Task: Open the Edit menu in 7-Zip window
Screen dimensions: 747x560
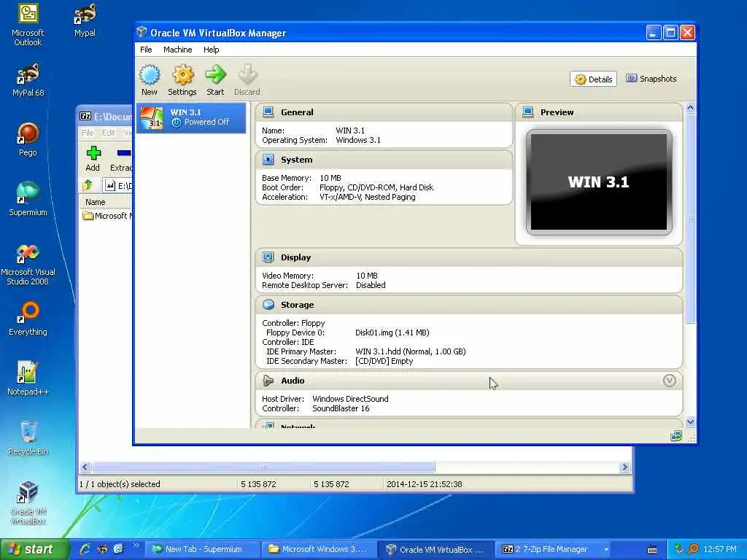Action: 108,133
